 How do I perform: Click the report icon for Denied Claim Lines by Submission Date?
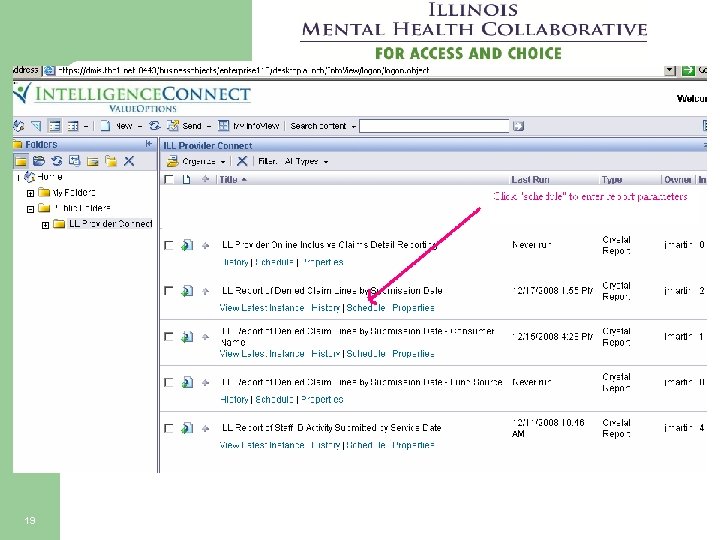(187, 291)
